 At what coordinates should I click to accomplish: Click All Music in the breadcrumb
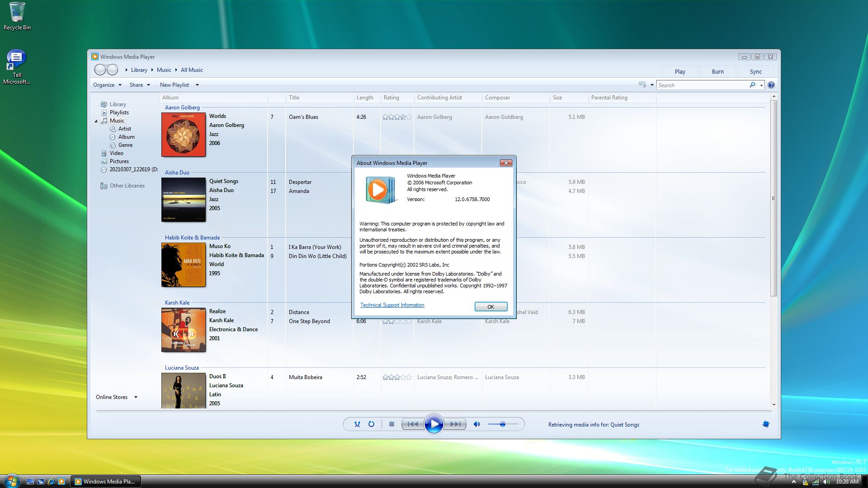(x=192, y=70)
